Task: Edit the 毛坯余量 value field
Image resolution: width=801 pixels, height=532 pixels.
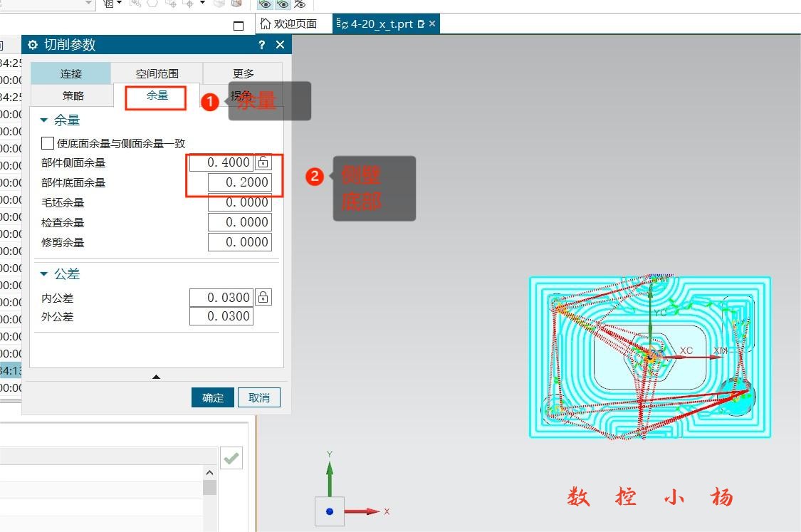Action: 239,202
